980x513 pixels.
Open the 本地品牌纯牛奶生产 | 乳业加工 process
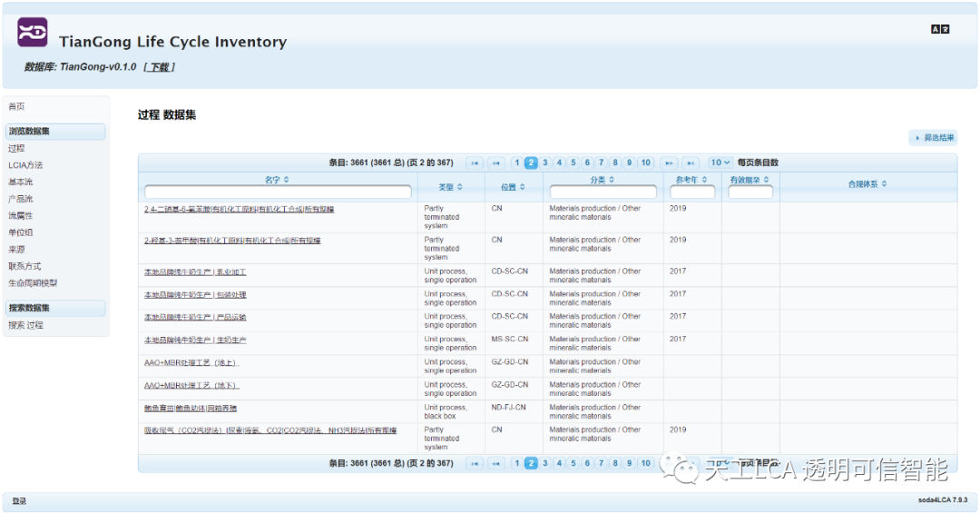pos(195,272)
